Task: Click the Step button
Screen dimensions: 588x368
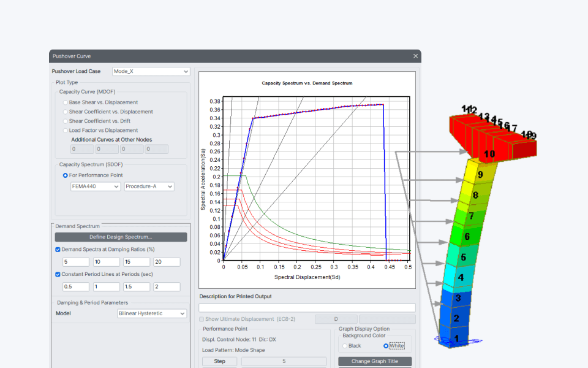Action: point(220,361)
